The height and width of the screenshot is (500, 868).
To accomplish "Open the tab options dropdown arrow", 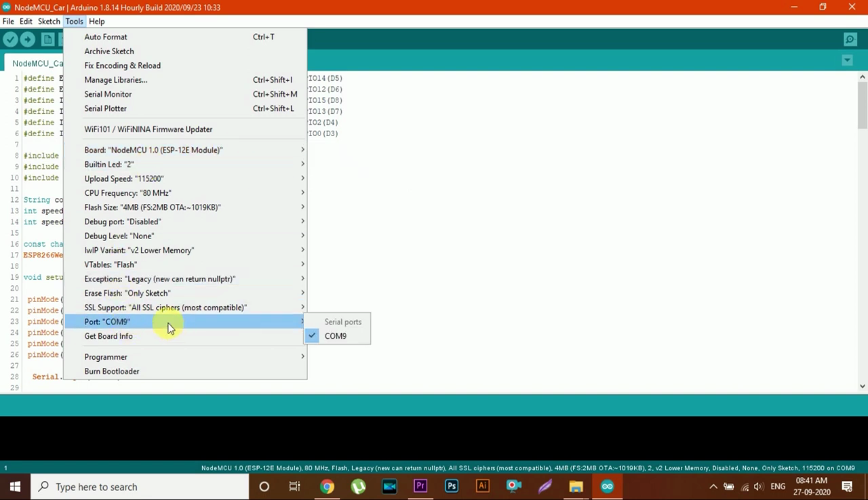I will (847, 60).
